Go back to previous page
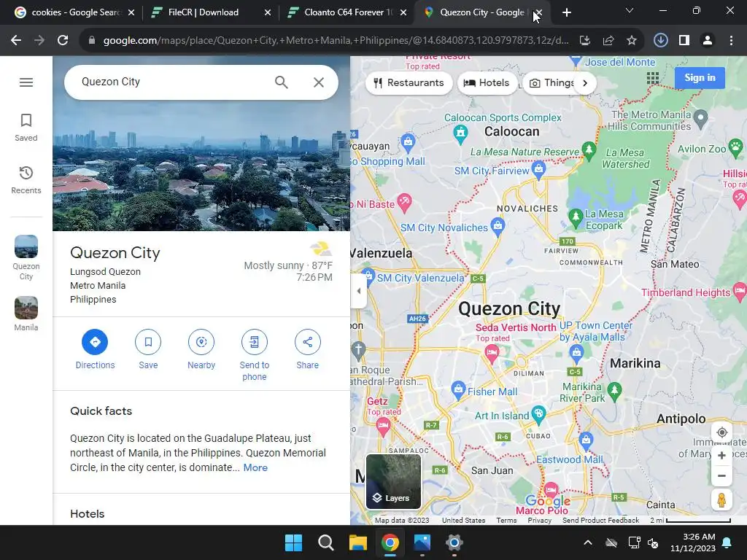 pyautogui.click(x=16, y=41)
